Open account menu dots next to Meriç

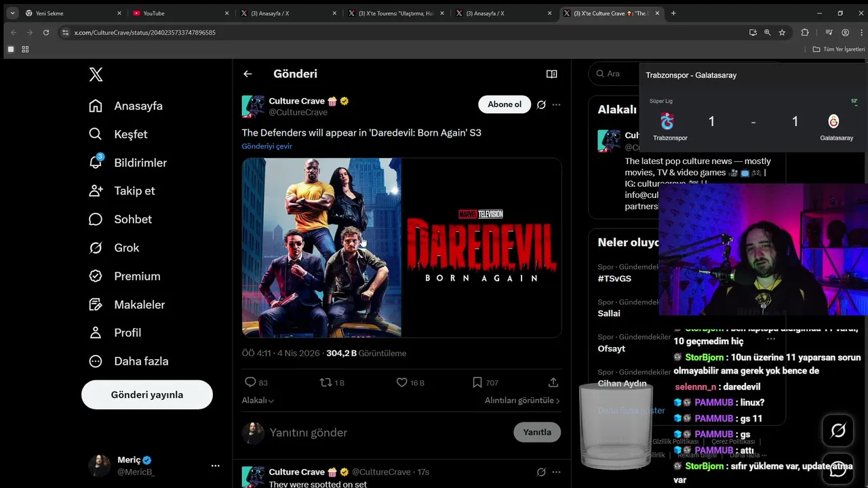click(x=215, y=466)
